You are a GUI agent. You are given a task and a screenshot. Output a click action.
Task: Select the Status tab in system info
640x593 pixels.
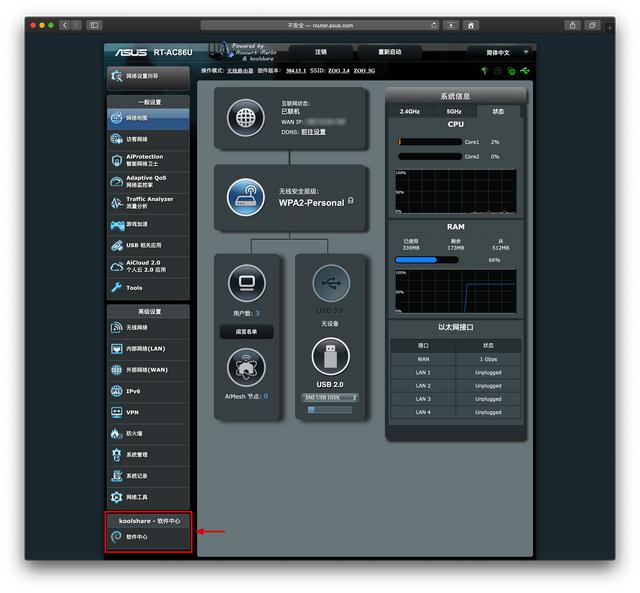pos(498,111)
